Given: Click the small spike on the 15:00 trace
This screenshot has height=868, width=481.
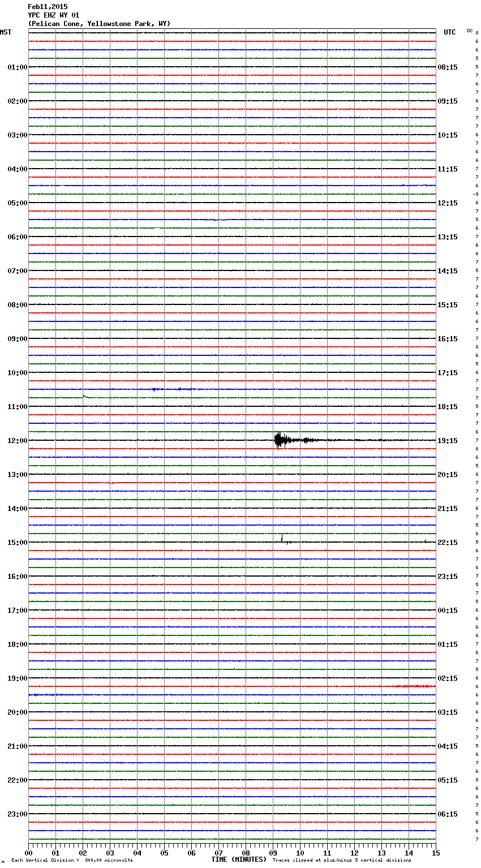Looking at the screenshot, I should (x=282, y=539).
